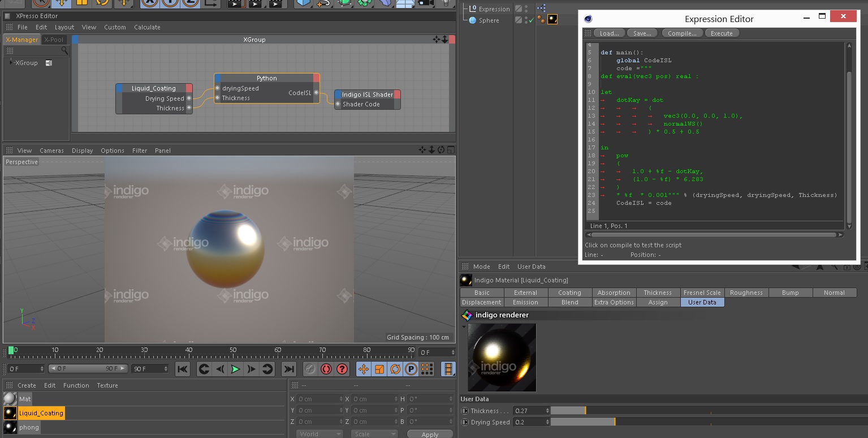Open the Scale mode dropdown
Screen dimensions: 868x438
pyautogui.click(x=375, y=434)
